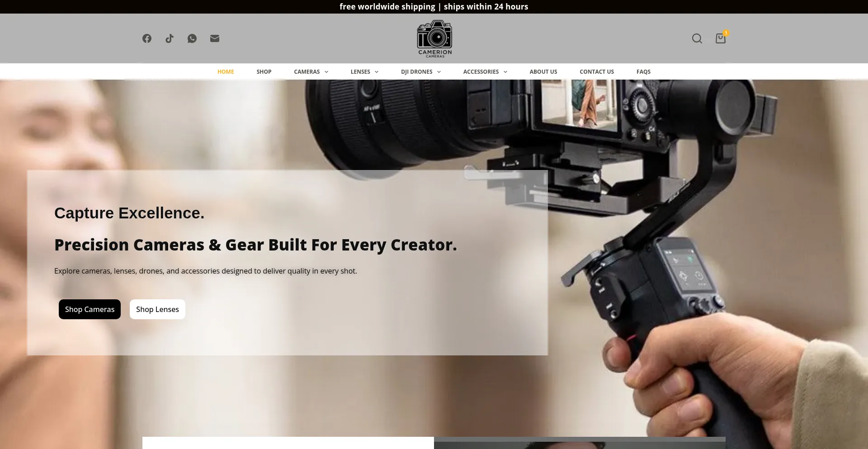The image size is (868, 449).
Task: Open the DJI Drones nav label
Action: pyautogui.click(x=416, y=72)
